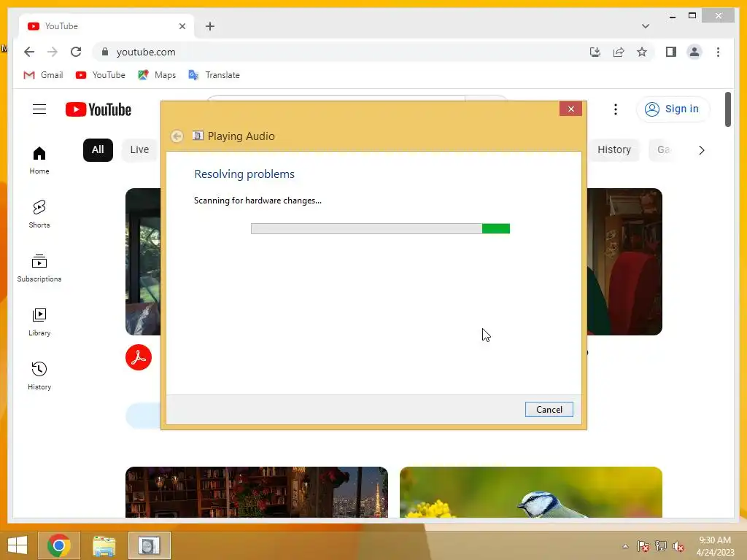Go to Home in YouTube sidebar
747x560 pixels.
39,160
